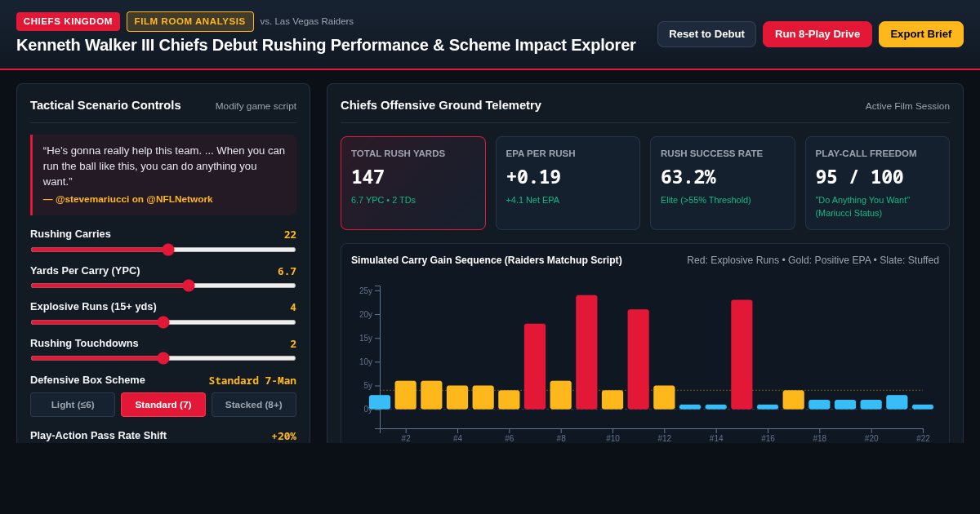Choose the Standard (7) box scheme
The image size is (980, 514).
click(x=163, y=405)
